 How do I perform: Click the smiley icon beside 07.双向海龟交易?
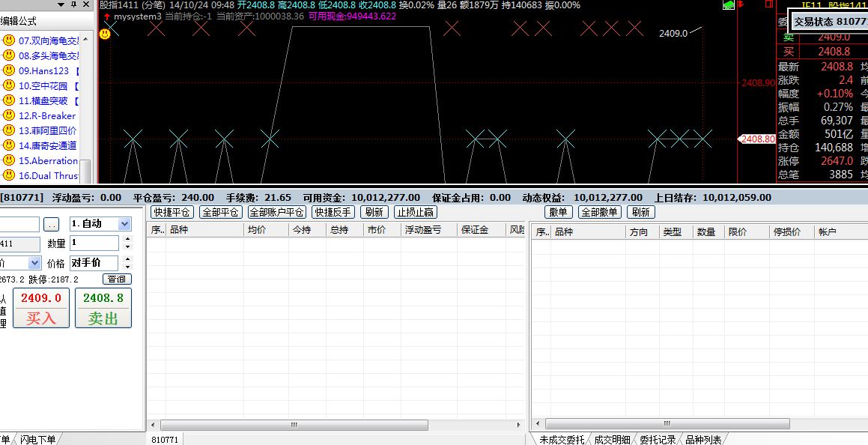tap(8, 40)
